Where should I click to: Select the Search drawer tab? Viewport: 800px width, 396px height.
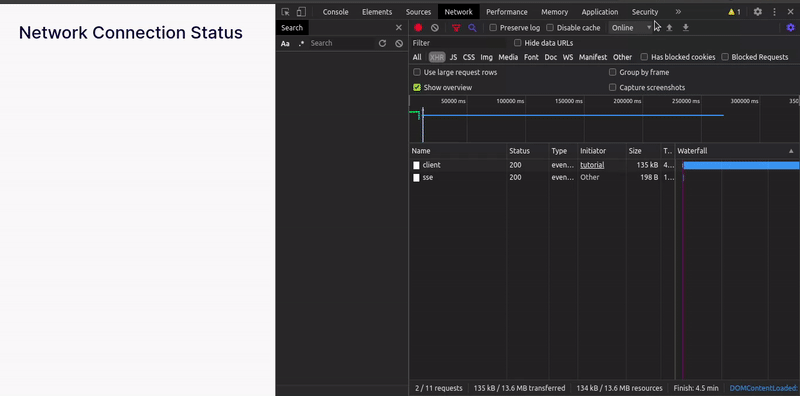(x=292, y=28)
